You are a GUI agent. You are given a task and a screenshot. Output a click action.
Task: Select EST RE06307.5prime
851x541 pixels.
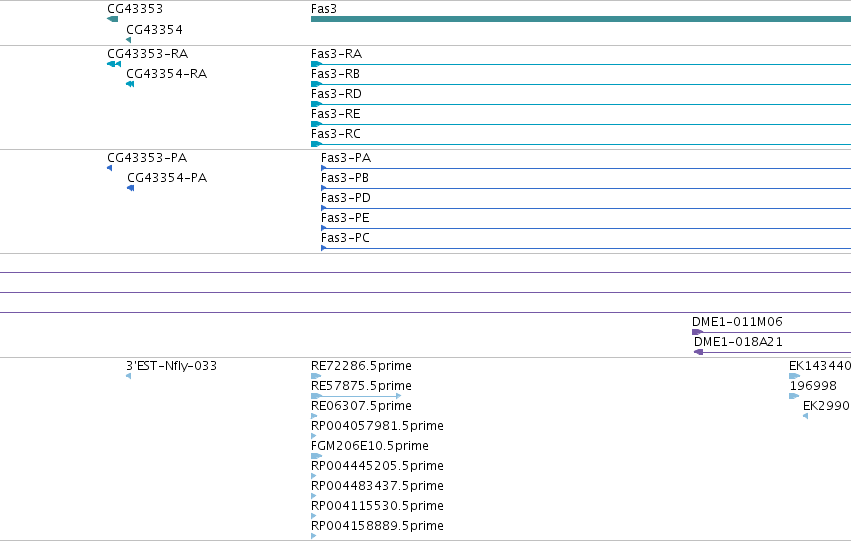pos(361,406)
